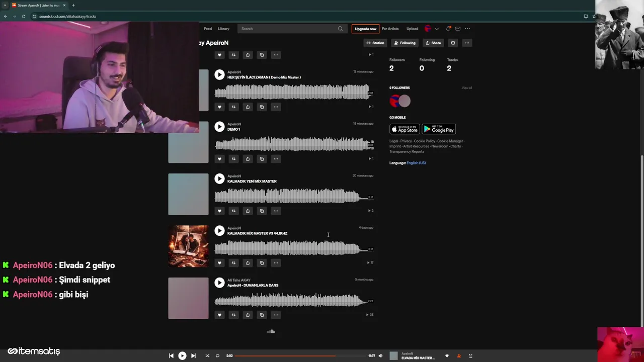Screen dimensions: 644x362
Task: Seek within the DEMO 1 waveform
Action: [294, 144]
